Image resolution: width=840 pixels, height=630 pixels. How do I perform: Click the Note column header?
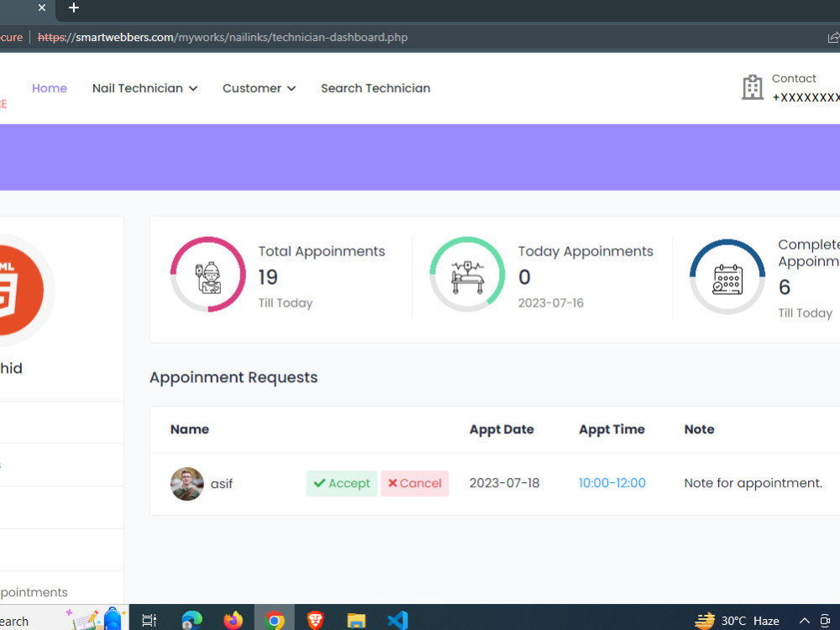coord(699,429)
